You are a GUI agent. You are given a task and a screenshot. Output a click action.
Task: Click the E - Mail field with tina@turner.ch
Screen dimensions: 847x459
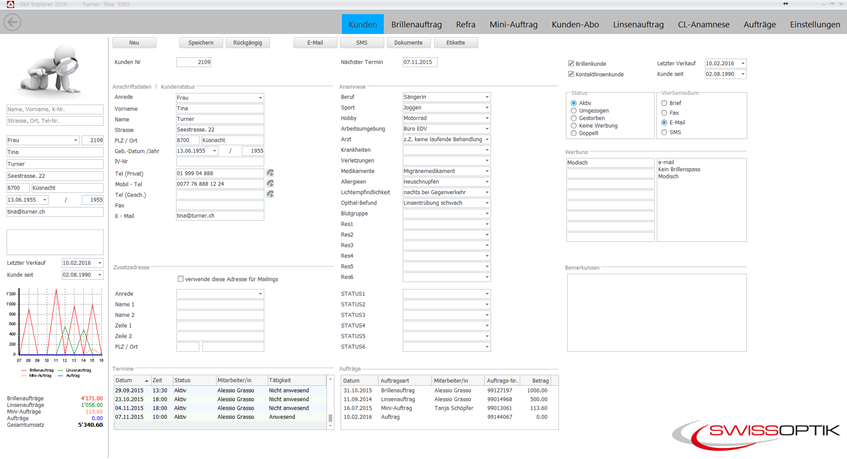click(x=220, y=216)
